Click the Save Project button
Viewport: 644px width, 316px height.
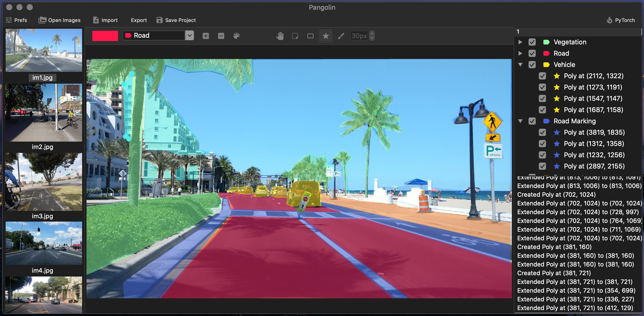pos(176,20)
